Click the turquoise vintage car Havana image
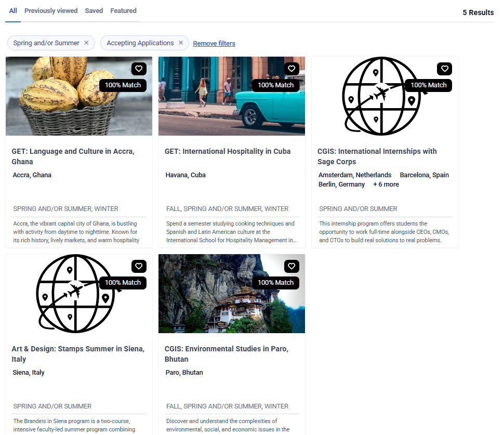 click(x=218, y=104)
